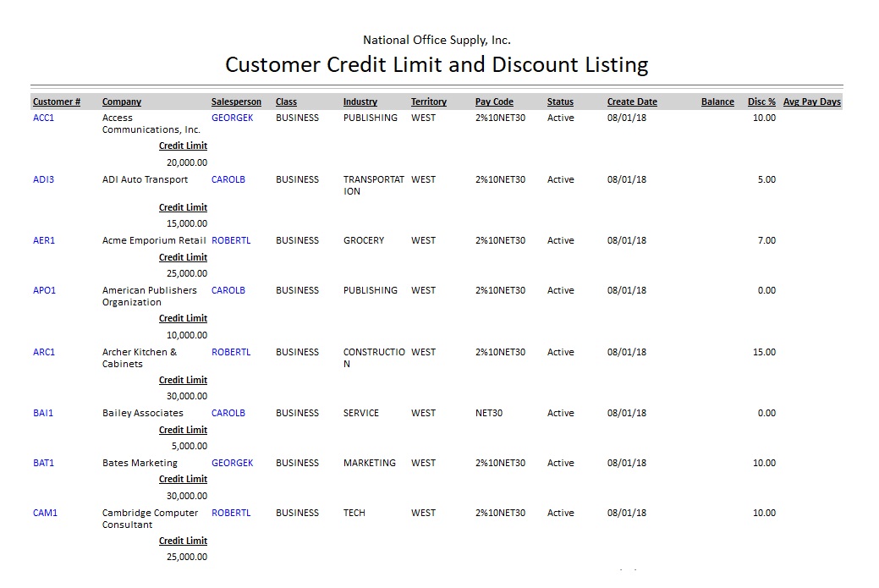Image resolution: width=879 pixels, height=588 pixels.
Task: Open salesperson CAROLB for ADI Auto Transport
Action: (228, 180)
